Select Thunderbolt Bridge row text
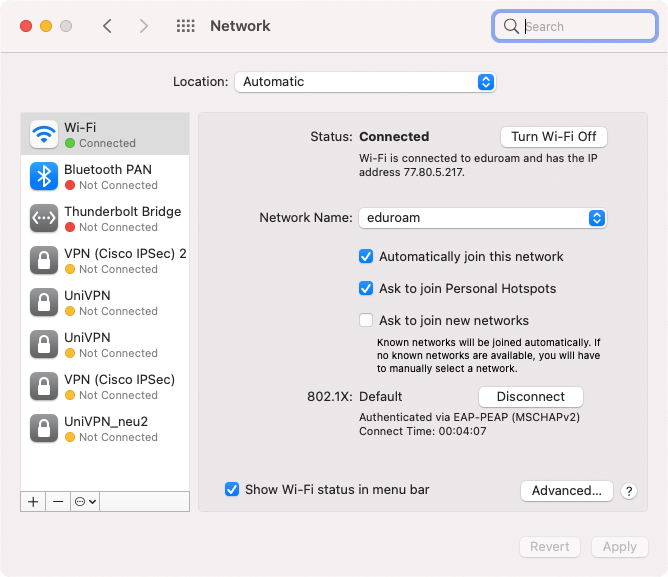 [123, 212]
